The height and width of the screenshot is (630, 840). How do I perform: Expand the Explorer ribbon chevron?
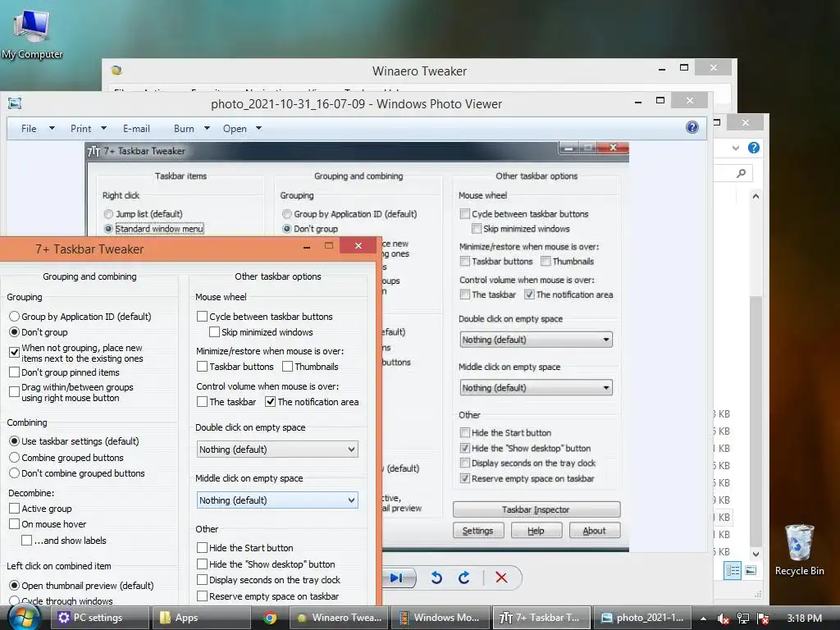(736, 148)
